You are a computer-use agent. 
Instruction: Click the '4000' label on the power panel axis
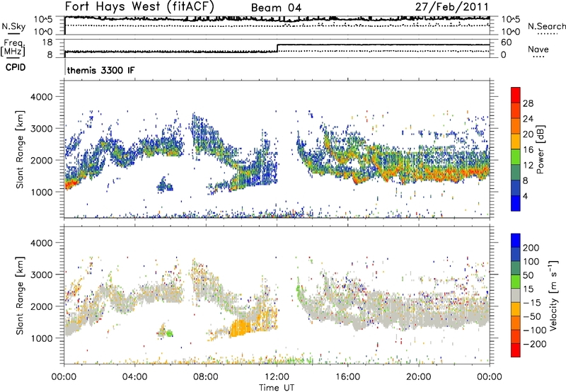pos(41,97)
